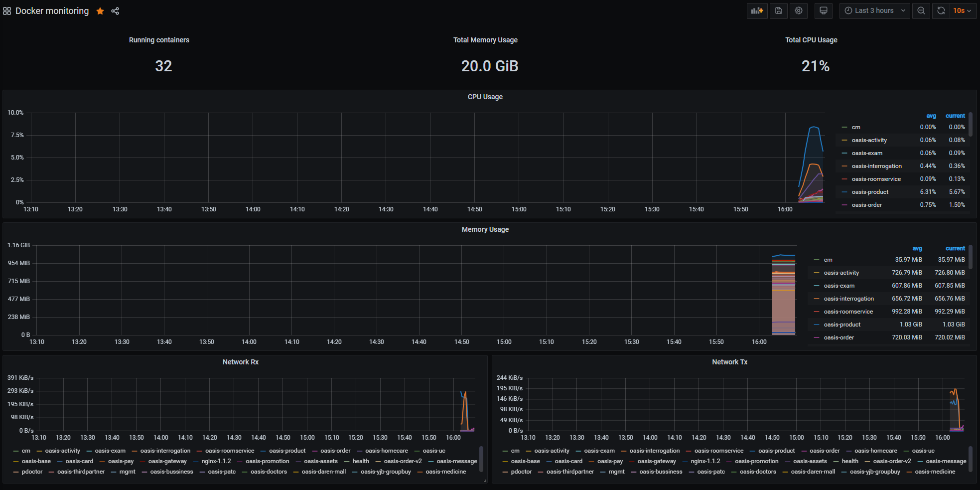
Task: Cycle view mode with monitor icon
Action: coord(824,10)
